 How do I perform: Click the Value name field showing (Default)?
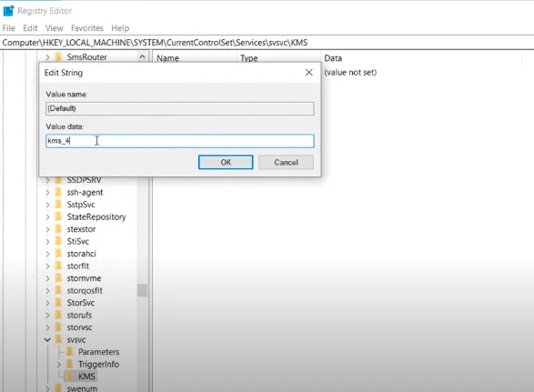click(180, 108)
